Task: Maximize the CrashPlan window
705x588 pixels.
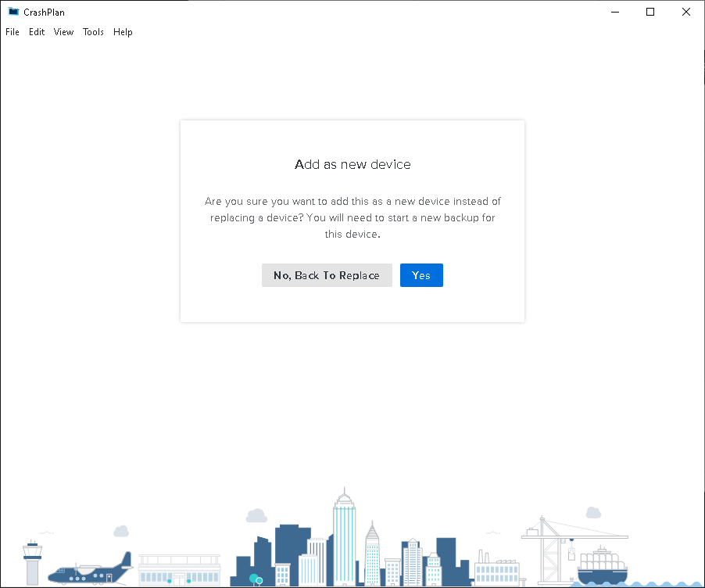Action: [x=650, y=12]
